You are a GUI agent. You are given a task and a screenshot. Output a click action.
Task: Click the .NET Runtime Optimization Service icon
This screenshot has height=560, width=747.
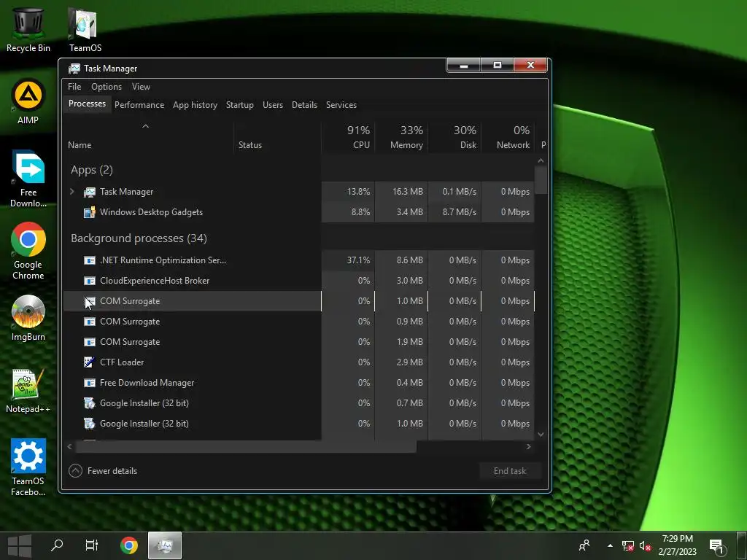89,260
